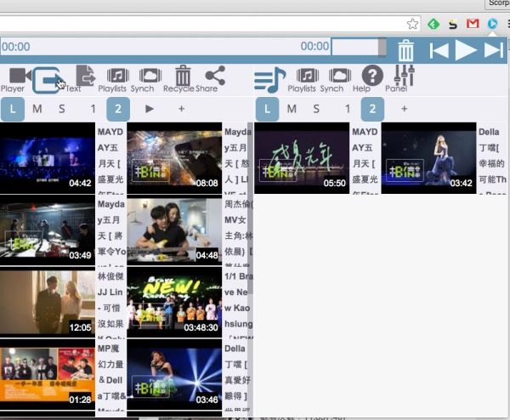Open the Recycle bin icon

(x=183, y=77)
